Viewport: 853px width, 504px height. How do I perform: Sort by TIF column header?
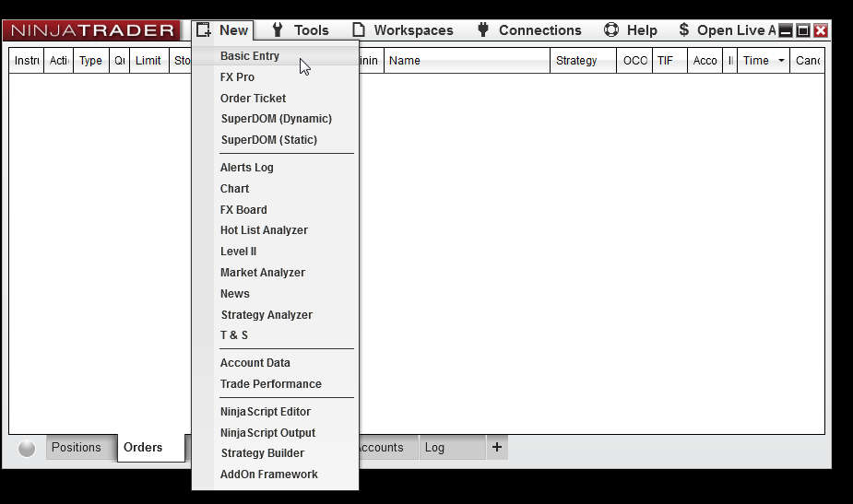tap(669, 60)
